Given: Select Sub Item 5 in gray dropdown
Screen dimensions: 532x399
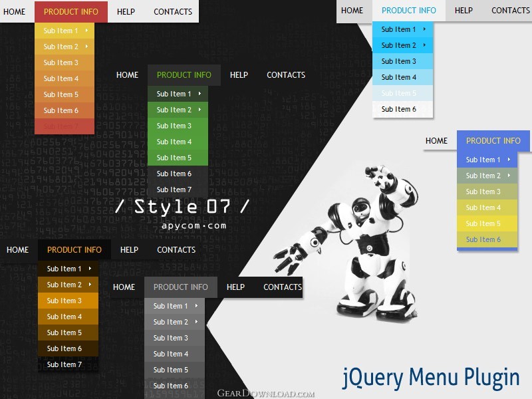Looking at the screenshot, I should [x=174, y=370].
